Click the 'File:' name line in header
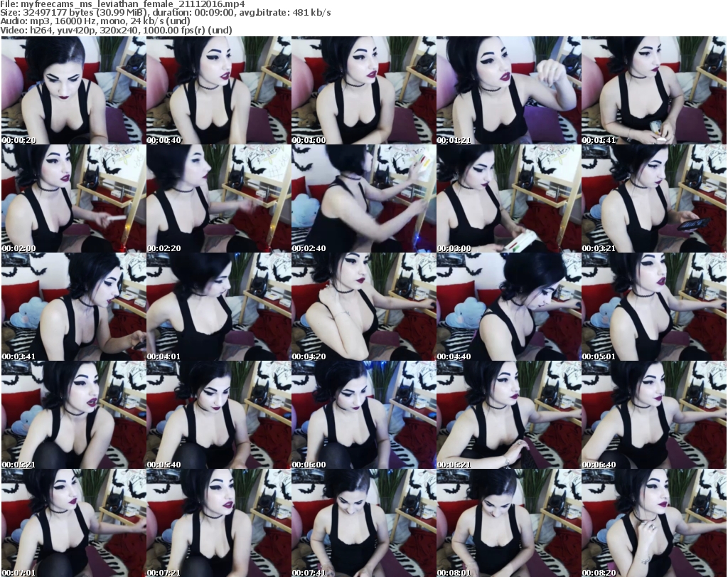728x577 pixels. 122,4
